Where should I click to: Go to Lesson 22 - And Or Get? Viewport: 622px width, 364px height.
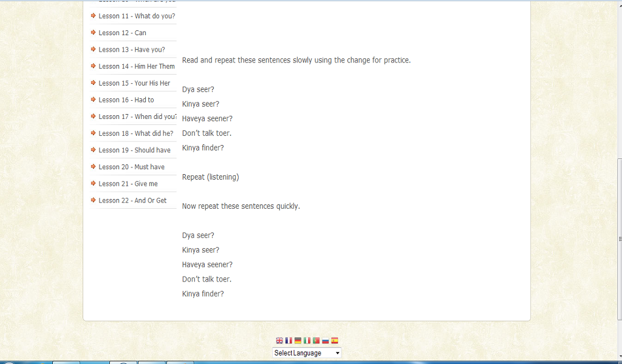[132, 200]
